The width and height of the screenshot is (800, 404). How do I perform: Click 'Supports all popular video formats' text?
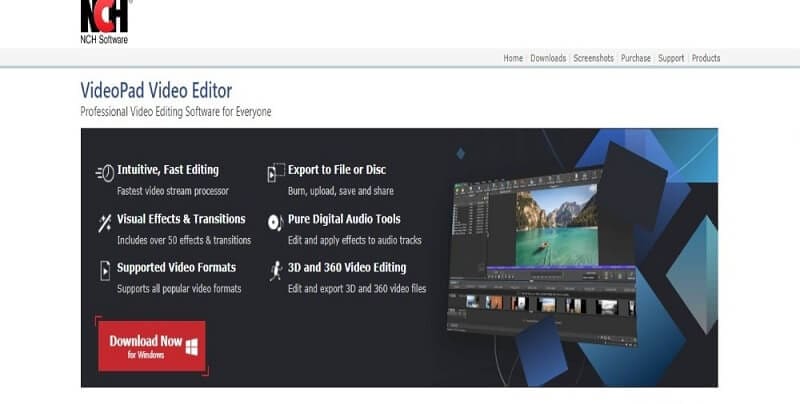[179, 289]
